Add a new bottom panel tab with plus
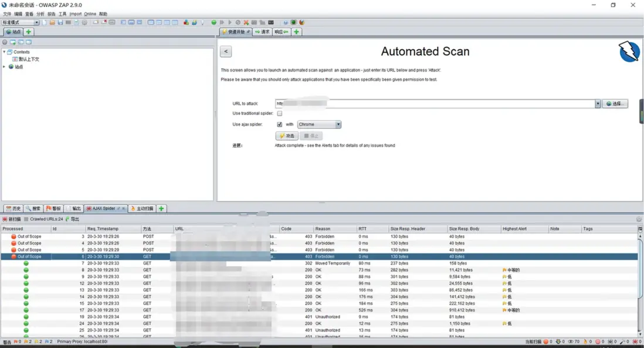Image resolution: width=644 pixels, height=348 pixels. pos(161,208)
